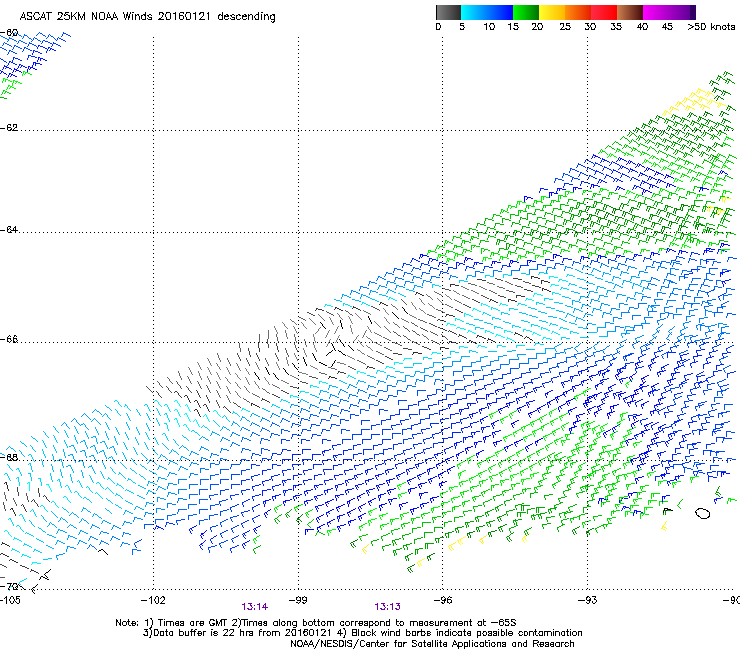Click the purple time stamp '13:13'
Viewport: 740px width, 650px height.
pos(387,607)
